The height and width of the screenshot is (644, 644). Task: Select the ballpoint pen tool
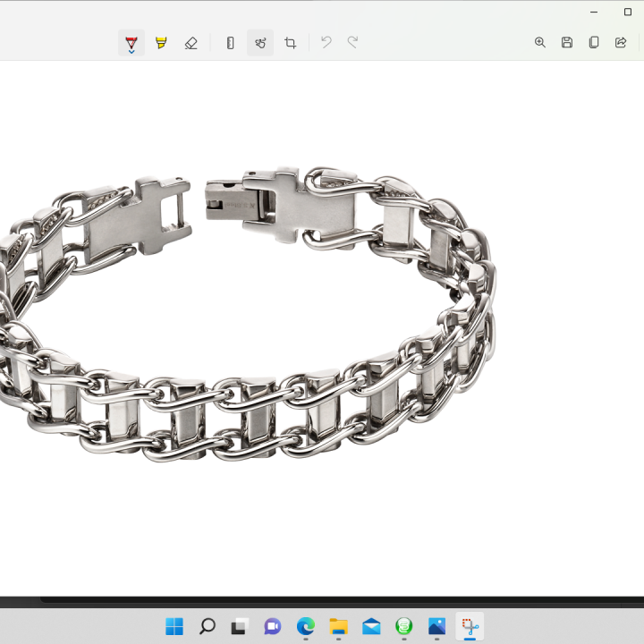(131, 42)
